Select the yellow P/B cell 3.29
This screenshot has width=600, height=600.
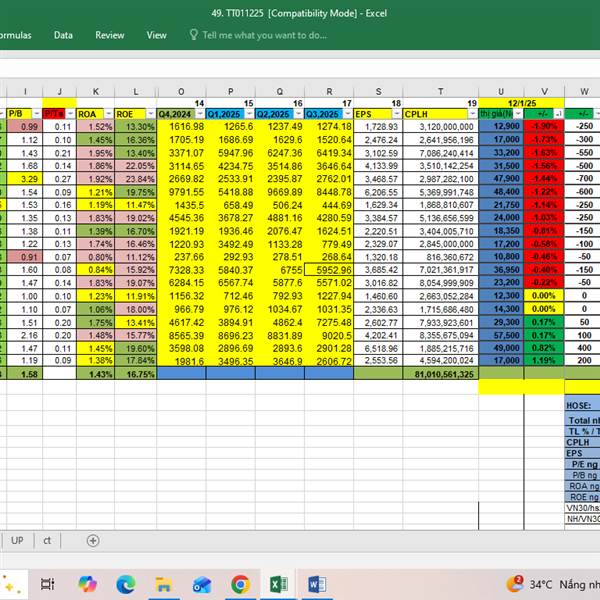(24, 179)
